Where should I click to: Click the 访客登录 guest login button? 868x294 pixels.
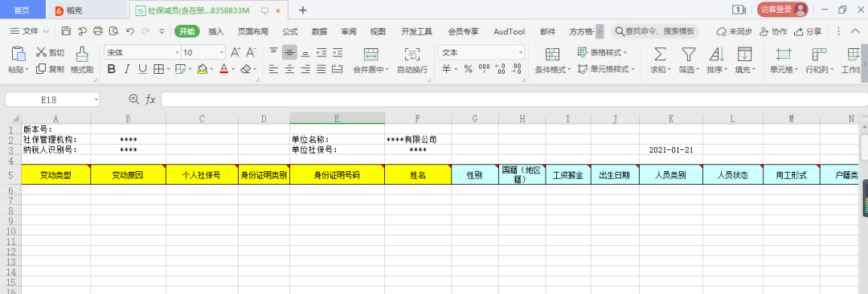[783, 10]
